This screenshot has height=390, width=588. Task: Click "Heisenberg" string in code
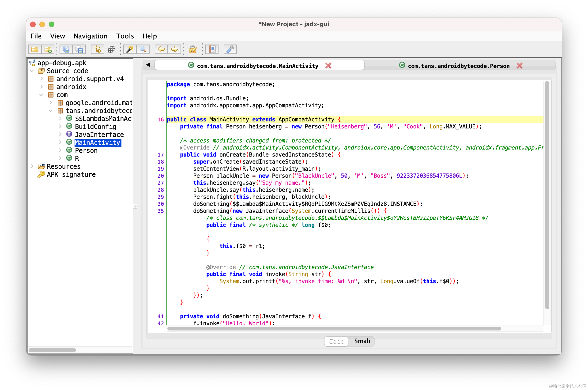[347, 126]
